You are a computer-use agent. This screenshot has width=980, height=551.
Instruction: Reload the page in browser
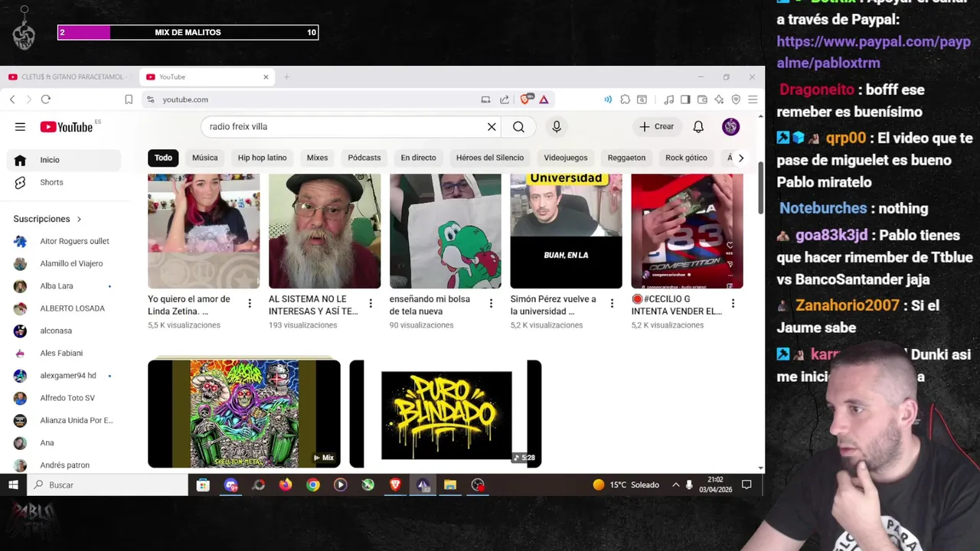pos(46,99)
